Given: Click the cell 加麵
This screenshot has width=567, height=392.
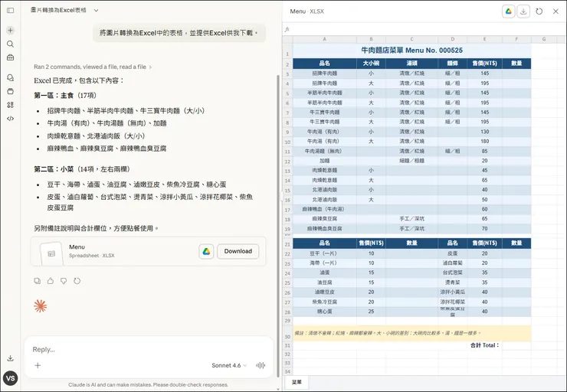Looking at the screenshot, I should [324, 161].
